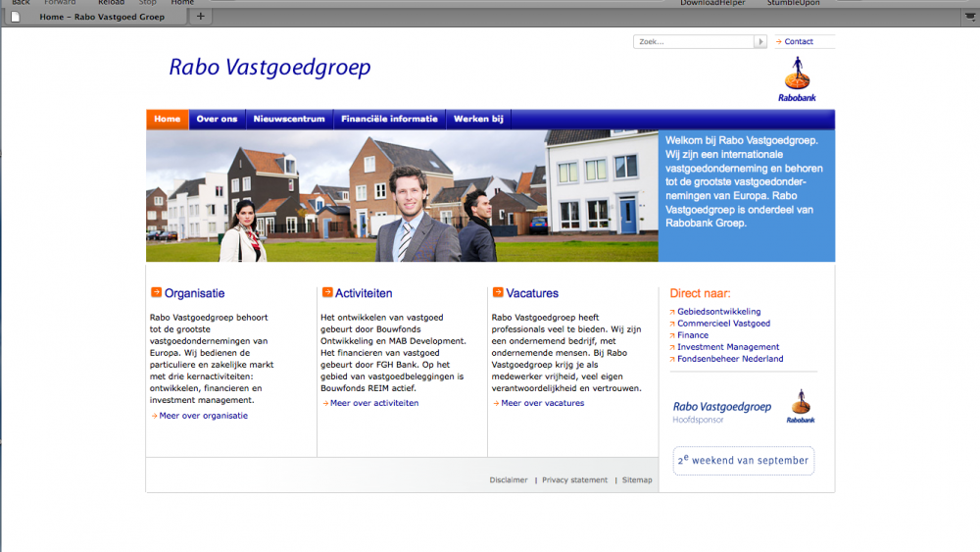Click the orange arrow icon beside Vacatures
Screen dimensions: 980x552
tap(498, 292)
